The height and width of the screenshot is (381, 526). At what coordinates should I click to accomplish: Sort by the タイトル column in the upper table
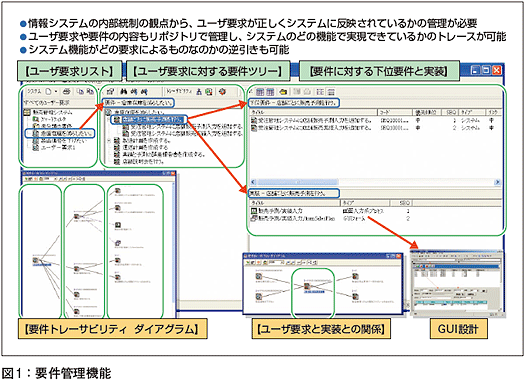click(x=314, y=112)
